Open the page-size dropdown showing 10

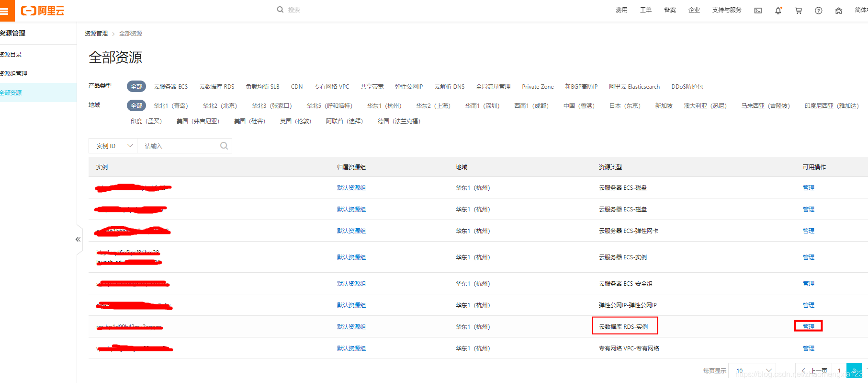coord(752,371)
